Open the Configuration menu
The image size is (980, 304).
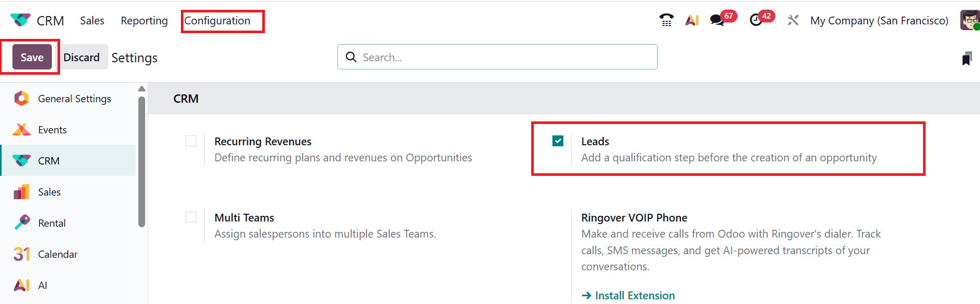pos(217,21)
